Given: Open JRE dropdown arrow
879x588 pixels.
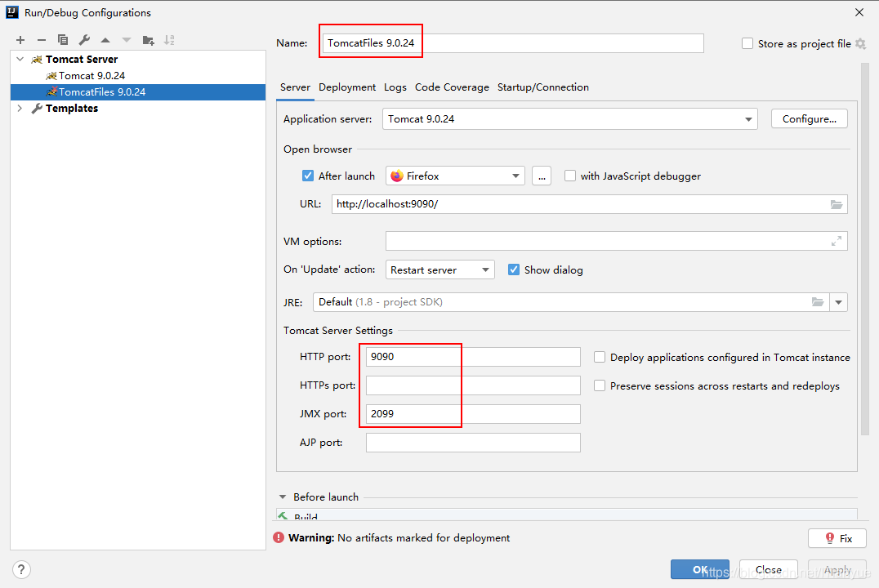Looking at the screenshot, I should 839,302.
